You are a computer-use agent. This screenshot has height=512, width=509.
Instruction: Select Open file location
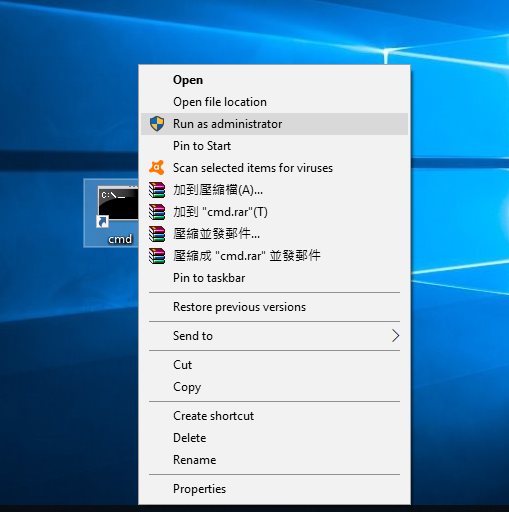coord(274,102)
